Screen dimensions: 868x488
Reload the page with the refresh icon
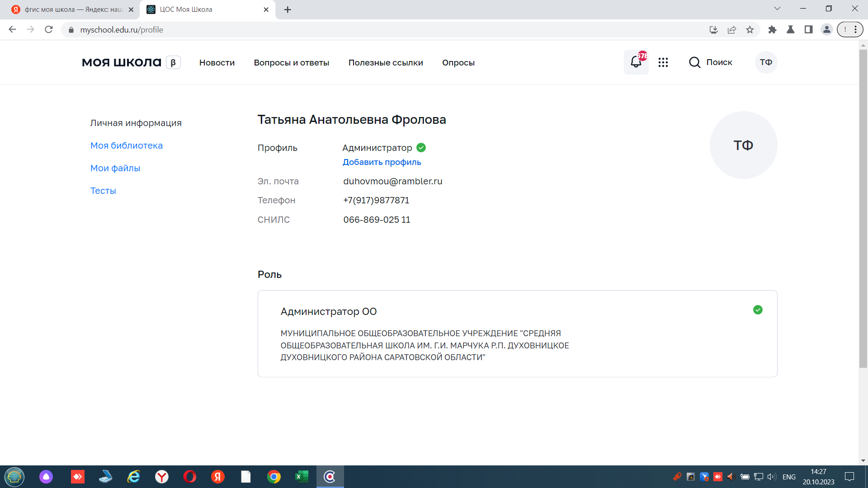pyautogui.click(x=49, y=30)
